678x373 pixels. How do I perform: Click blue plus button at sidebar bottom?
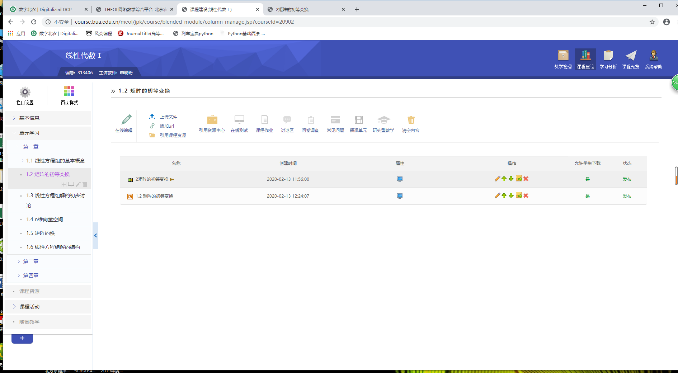tap(22, 338)
